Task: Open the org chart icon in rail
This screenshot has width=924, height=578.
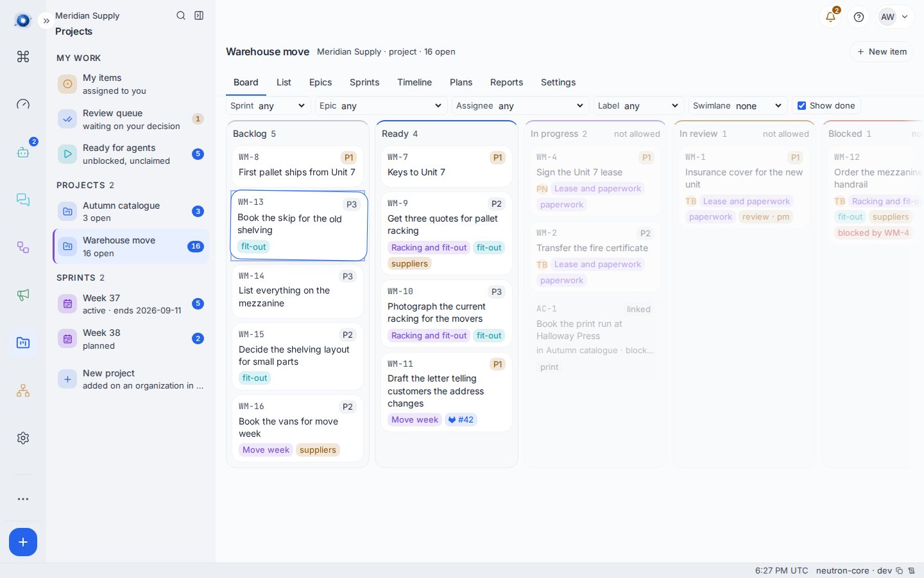Action: click(23, 390)
